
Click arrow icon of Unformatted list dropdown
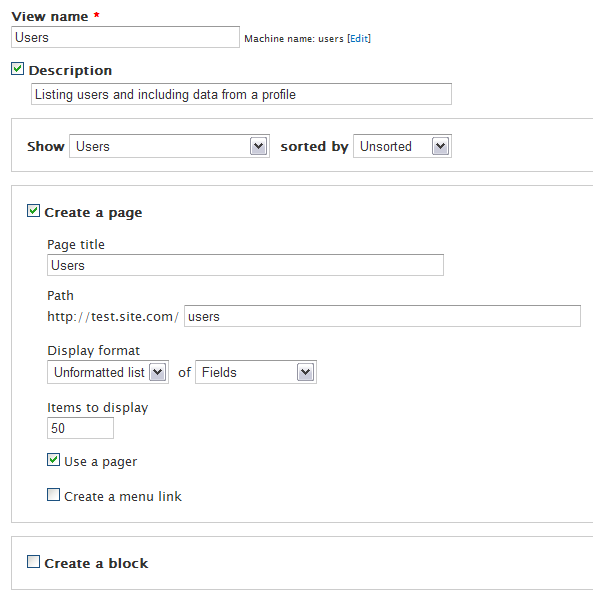pyautogui.click(x=158, y=372)
